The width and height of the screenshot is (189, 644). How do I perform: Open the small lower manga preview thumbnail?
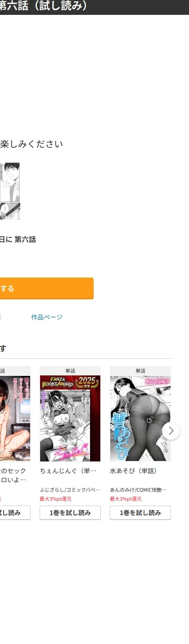10,211
